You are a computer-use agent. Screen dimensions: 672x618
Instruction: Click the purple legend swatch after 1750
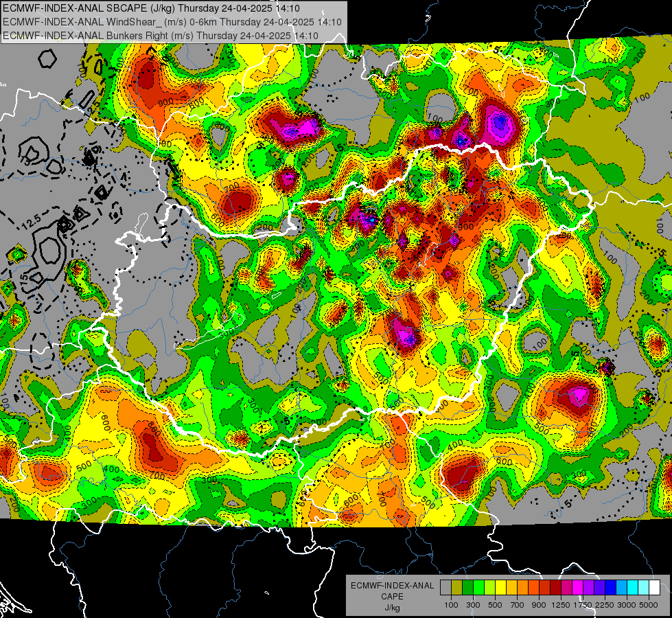(x=589, y=588)
